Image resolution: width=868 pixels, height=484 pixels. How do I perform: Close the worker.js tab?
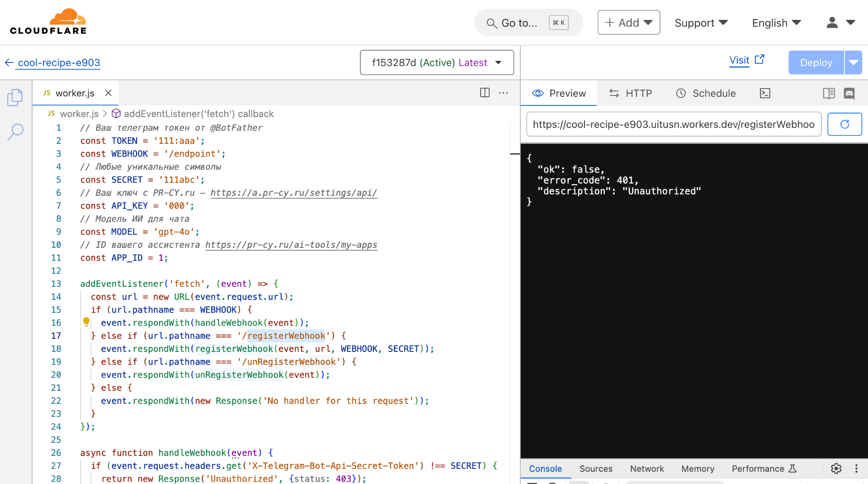tap(108, 93)
